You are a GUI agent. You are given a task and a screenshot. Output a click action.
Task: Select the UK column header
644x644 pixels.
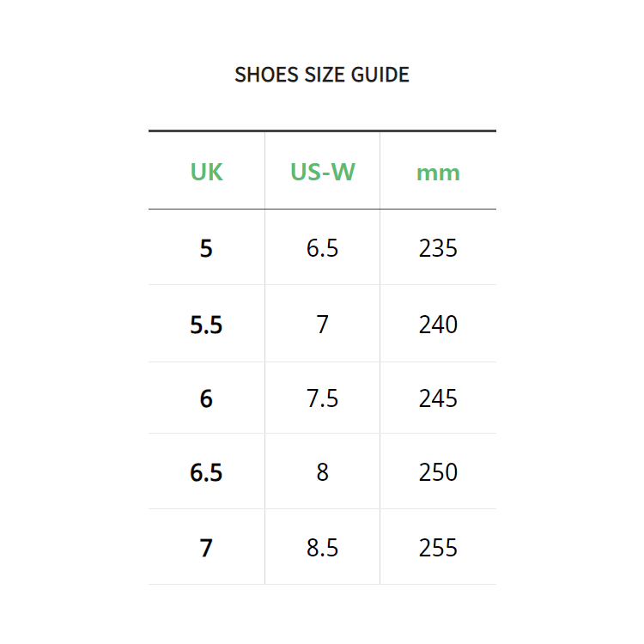(206, 172)
